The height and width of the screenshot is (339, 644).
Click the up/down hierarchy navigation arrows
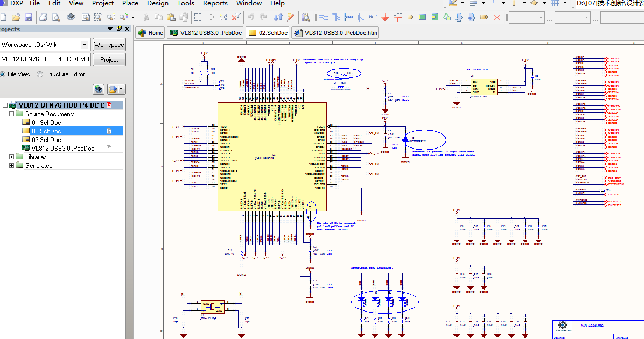(278, 17)
